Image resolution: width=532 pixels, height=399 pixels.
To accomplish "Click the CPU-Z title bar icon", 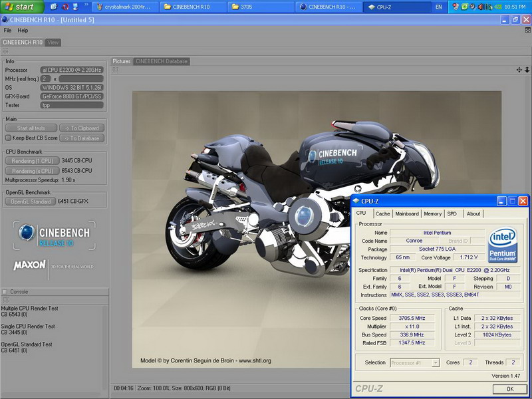I will point(356,201).
